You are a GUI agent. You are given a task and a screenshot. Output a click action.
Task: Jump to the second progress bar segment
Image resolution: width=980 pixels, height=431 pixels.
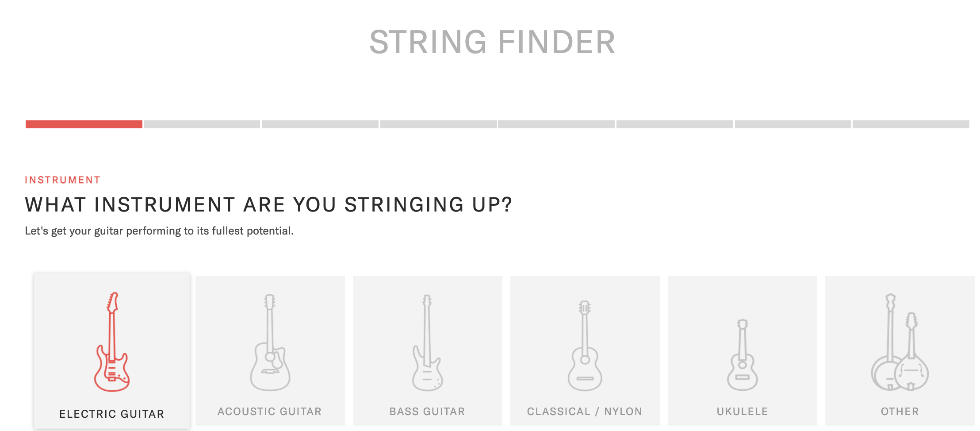202,124
